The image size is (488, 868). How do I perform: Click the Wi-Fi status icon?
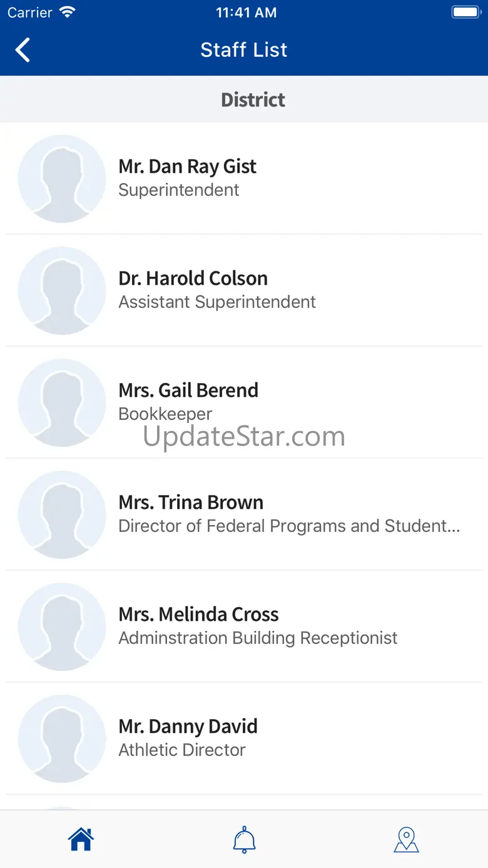point(66,12)
